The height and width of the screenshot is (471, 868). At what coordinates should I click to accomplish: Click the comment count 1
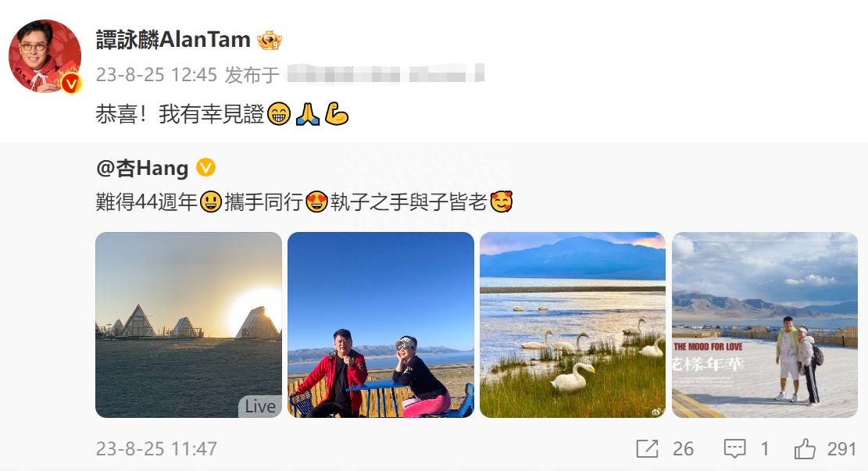tap(765, 448)
